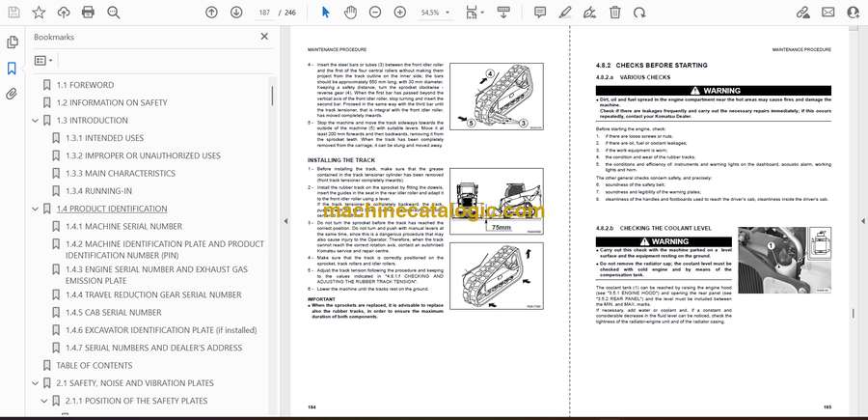
Task: Open the find text search tool
Action: coord(114,13)
